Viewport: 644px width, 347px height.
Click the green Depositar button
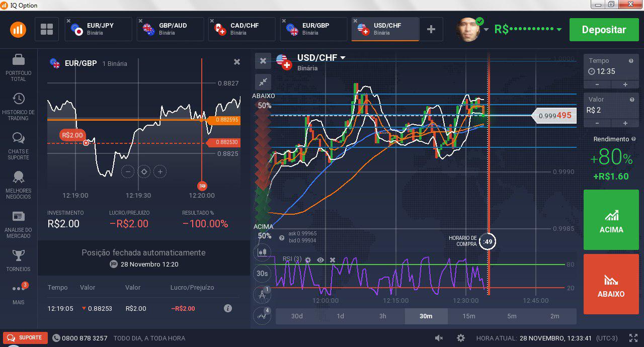pyautogui.click(x=604, y=30)
